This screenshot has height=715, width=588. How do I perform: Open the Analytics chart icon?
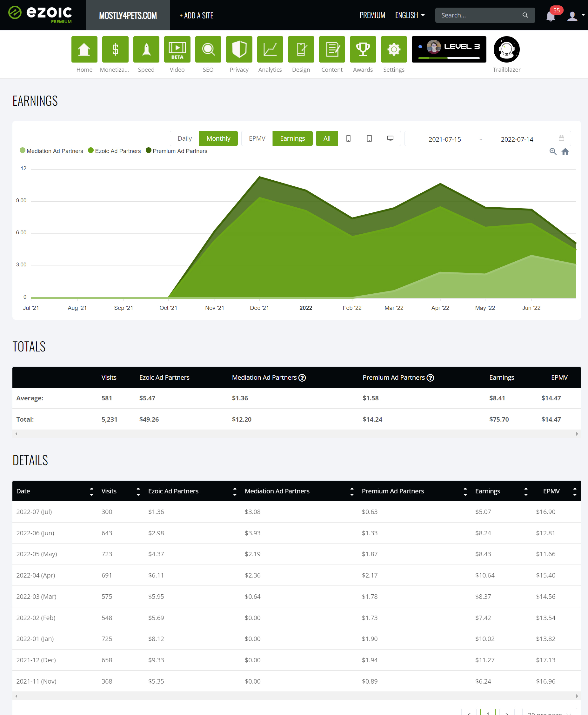(270, 50)
